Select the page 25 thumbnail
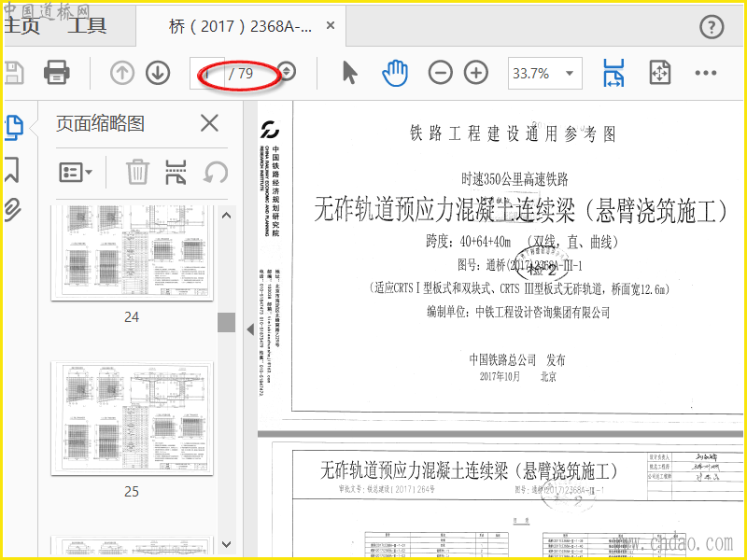Image resolution: width=747 pixels, height=560 pixels. [132, 418]
